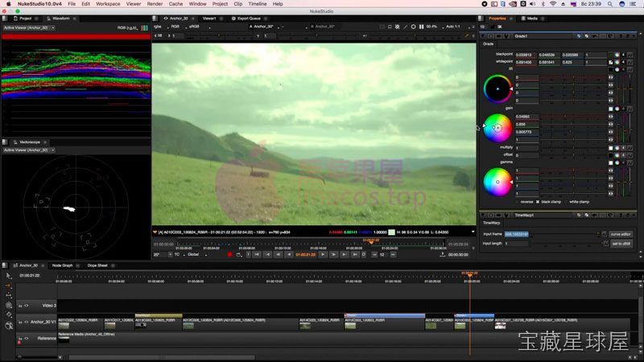The image size is (644, 362).
Task: Jump to last frame in viewer
Action: (355, 254)
